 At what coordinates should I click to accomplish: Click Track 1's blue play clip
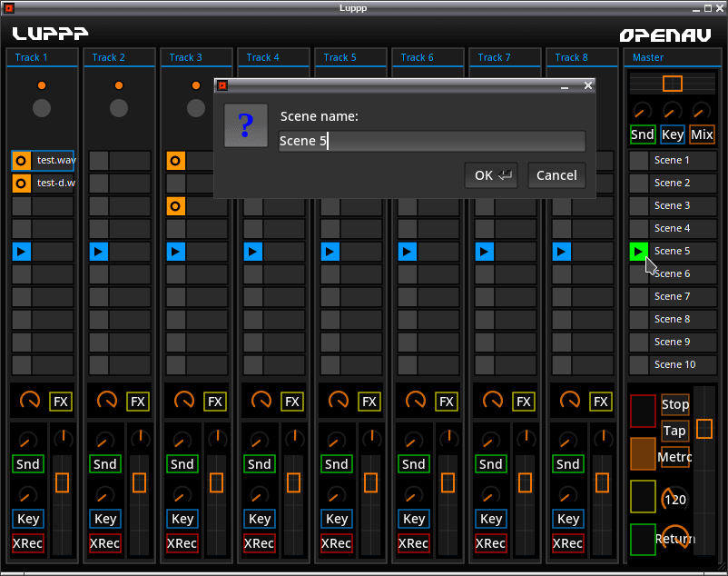point(22,252)
